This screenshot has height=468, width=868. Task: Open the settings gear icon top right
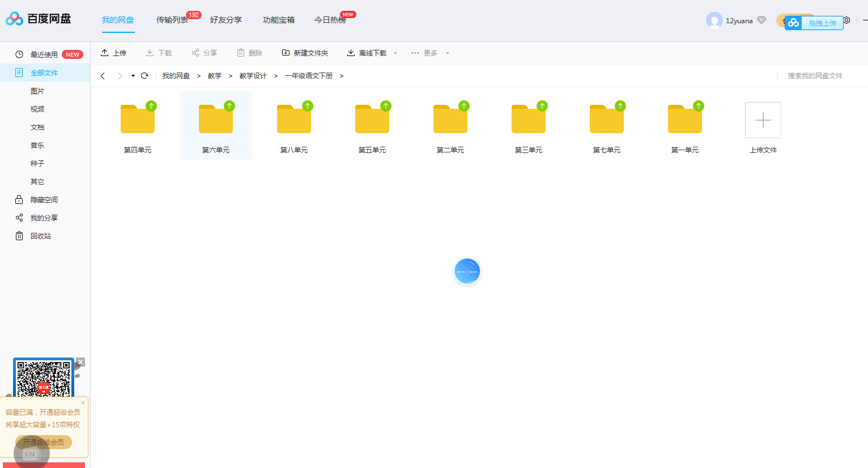[846, 20]
